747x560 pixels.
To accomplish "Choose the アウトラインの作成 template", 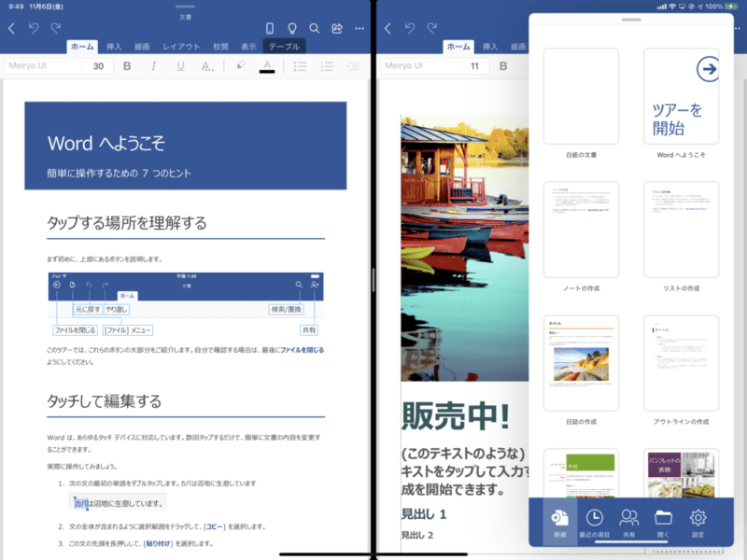I will [682, 363].
